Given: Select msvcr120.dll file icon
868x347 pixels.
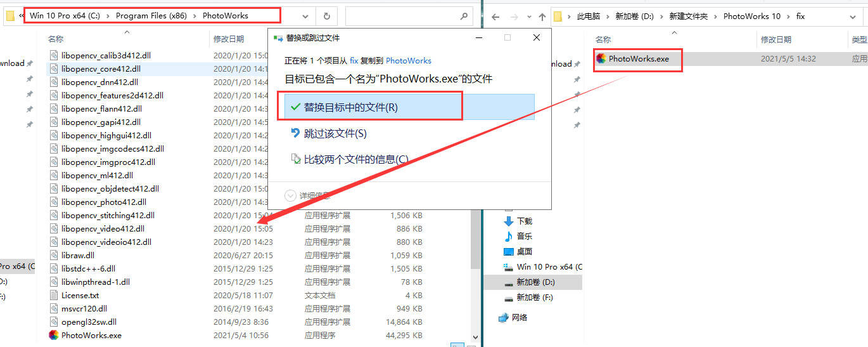Looking at the screenshot, I should coord(54,308).
